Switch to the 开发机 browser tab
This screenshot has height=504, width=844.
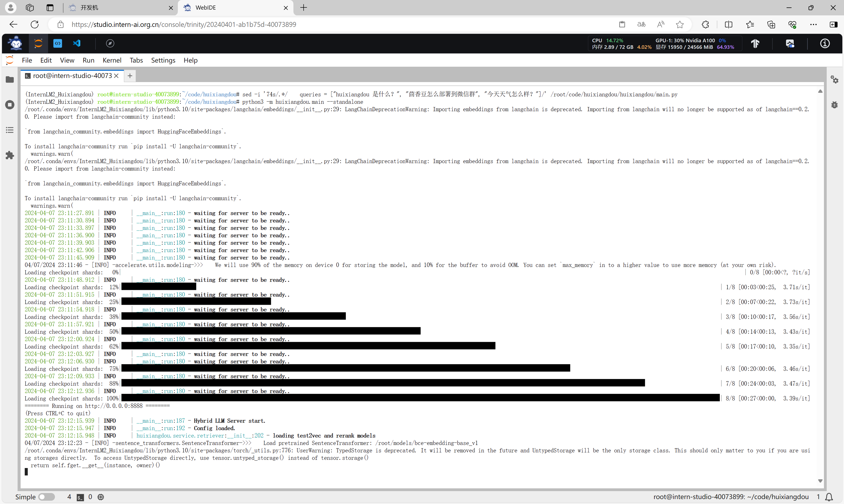[121, 7]
